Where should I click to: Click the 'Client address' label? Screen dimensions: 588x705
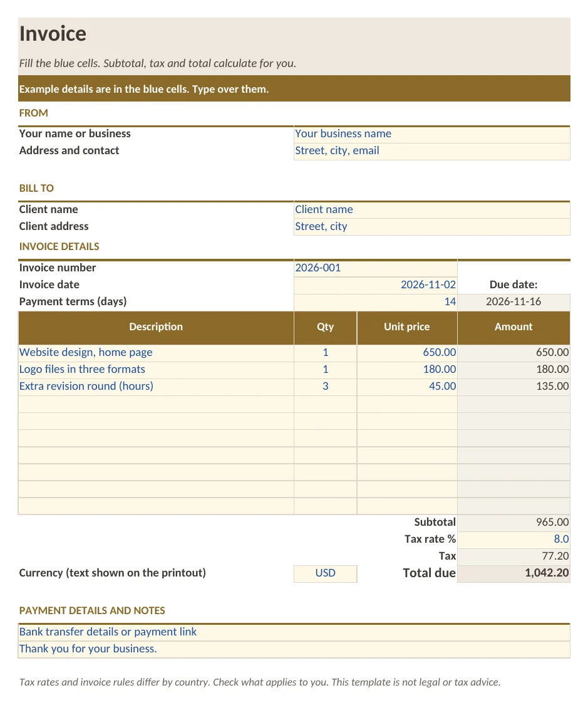click(x=53, y=227)
